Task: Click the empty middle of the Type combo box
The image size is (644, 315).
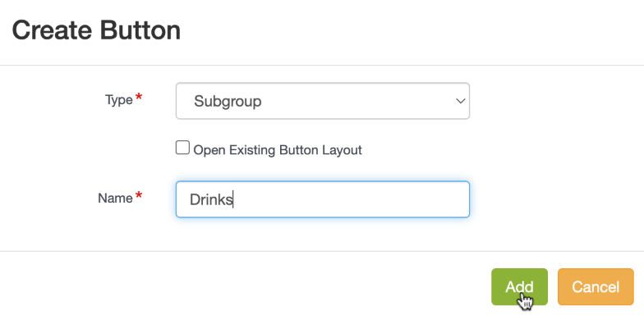Action: 357,101
